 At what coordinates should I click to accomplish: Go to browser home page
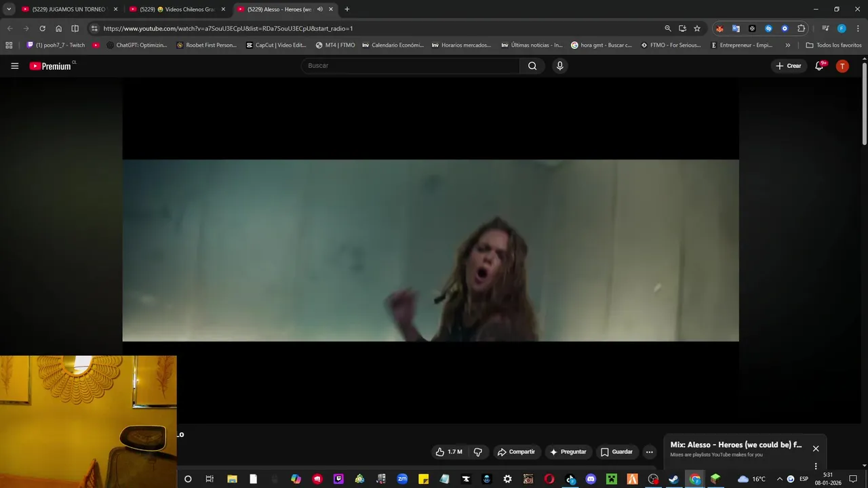click(x=59, y=28)
